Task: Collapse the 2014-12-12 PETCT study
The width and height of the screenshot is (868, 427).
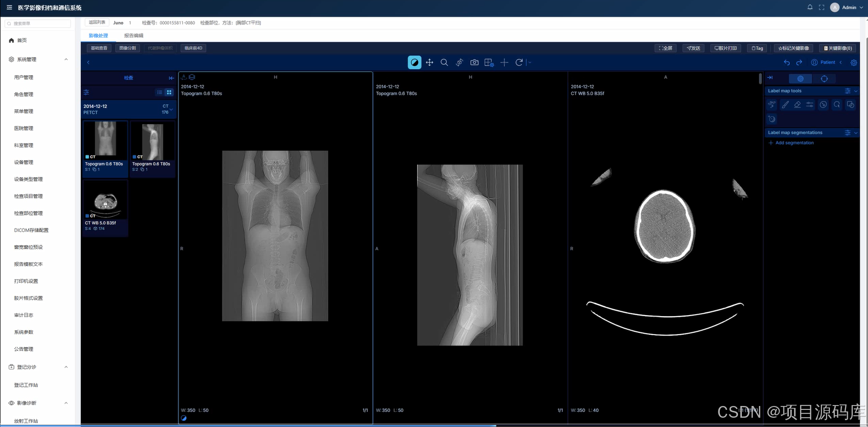Action: pyautogui.click(x=171, y=109)
